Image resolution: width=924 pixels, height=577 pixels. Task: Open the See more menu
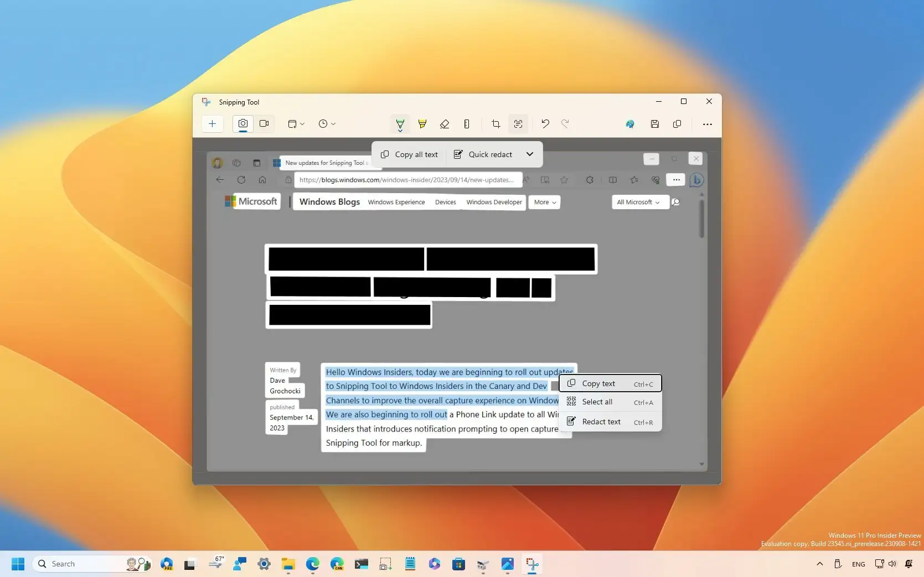707,124
